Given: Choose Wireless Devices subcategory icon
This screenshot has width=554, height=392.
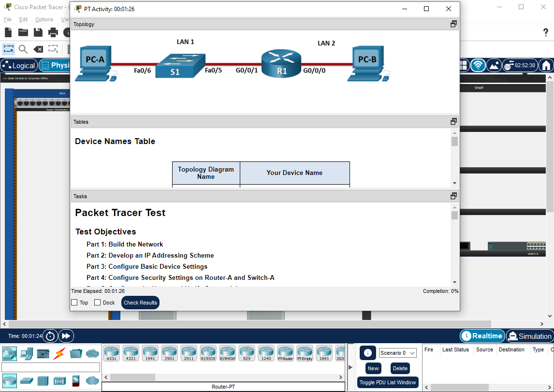Looking at the screenshot, I should (x=59, y=381).
